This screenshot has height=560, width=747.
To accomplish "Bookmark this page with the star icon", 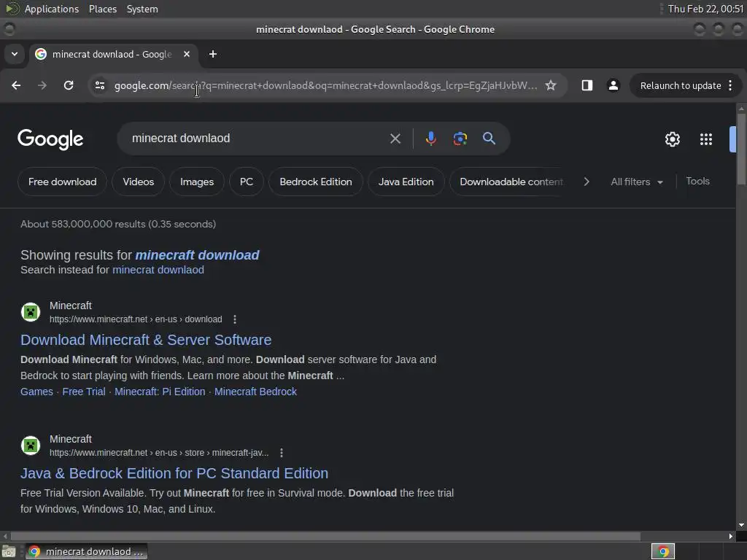I will 551,85.
